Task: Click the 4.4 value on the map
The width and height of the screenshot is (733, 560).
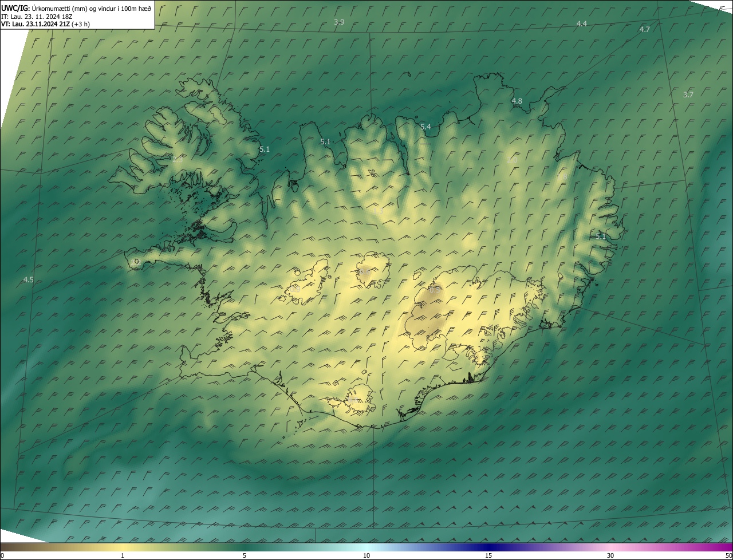Action: click(x=581, y=23)
